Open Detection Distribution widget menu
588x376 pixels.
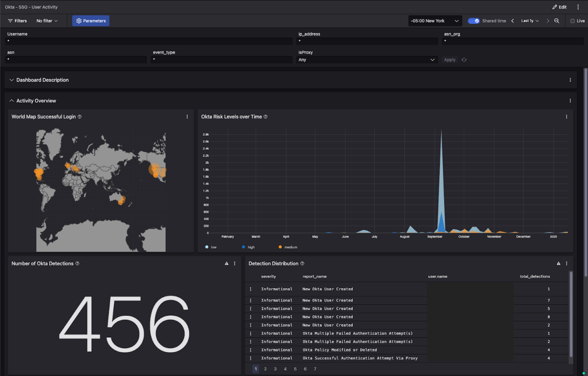[566, 263]
